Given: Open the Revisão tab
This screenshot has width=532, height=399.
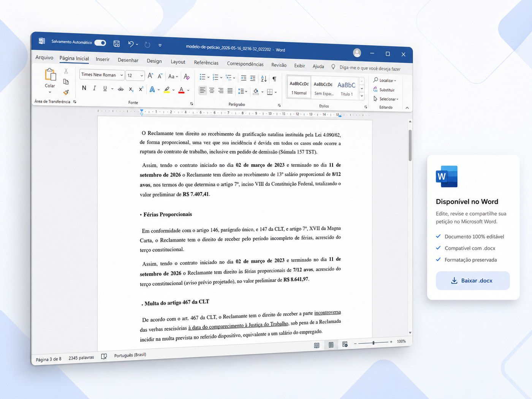Looking at the screenshot, I should [x=279, y=65].
